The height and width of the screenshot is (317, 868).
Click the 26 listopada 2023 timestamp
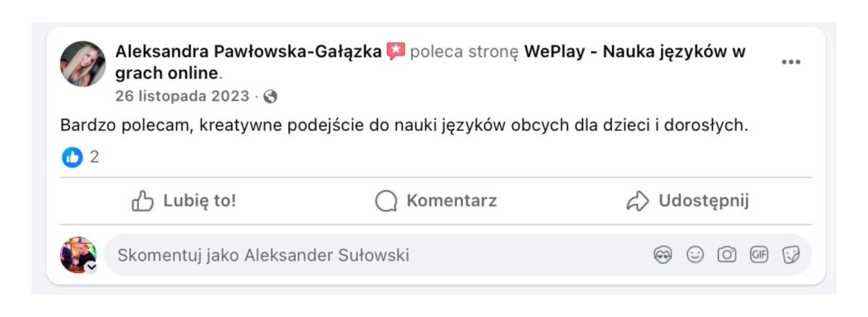[182, 96]
